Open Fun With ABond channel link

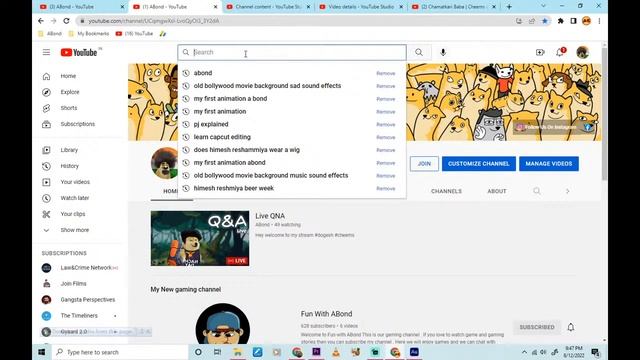click(326, 314)
